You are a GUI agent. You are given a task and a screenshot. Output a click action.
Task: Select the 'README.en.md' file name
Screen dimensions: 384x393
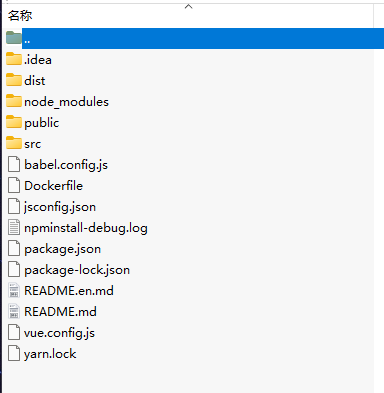pyautogui.click(x=69, y=291)
